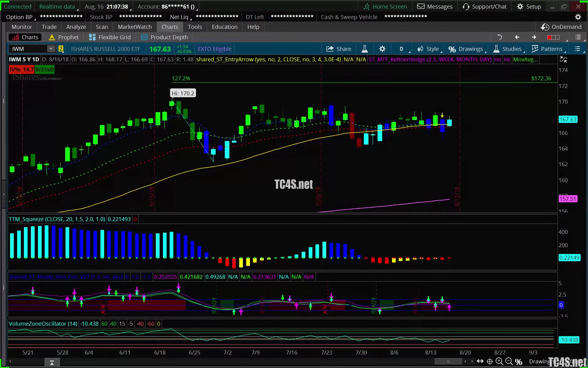
Task: Switch to the Analyze tab
Action: pyautogui.click(x=76, y=27)
